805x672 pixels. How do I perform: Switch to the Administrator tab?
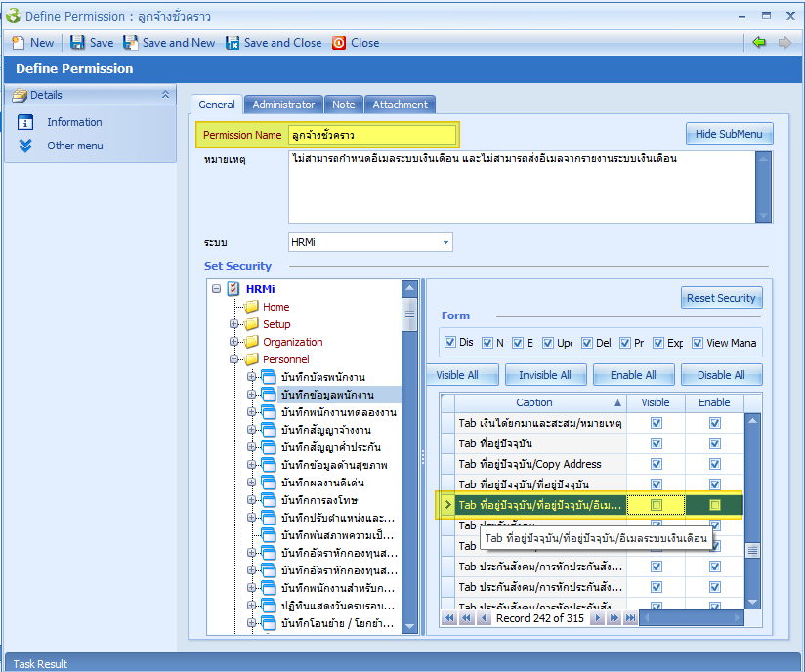283,105
